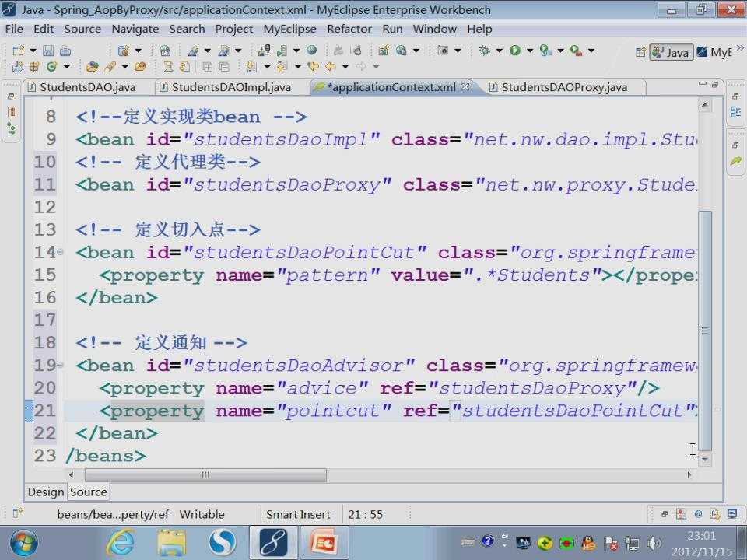Click the scroll-right arrow of horizontal scrollbar
This screenshot has width=747, height=560.
click(x=689, y=474)
